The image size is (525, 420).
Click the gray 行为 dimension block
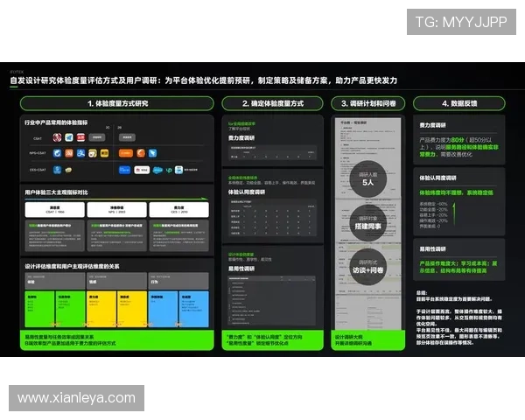179,281
